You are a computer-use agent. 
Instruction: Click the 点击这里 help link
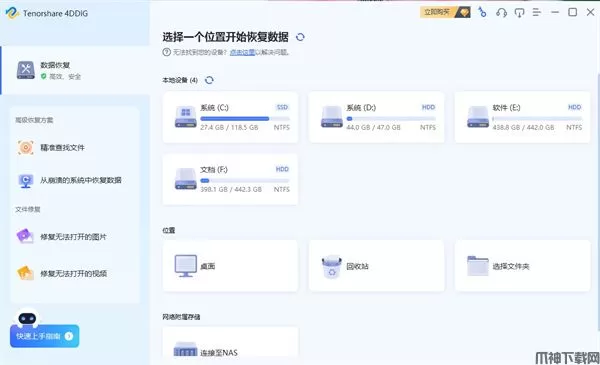pos(242,52)
